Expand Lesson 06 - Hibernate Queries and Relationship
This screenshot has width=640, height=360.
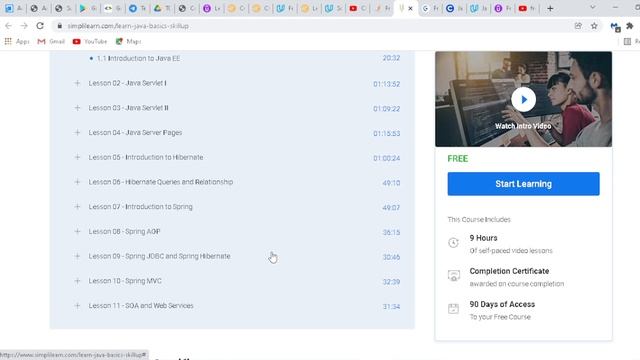coord(77,182)
